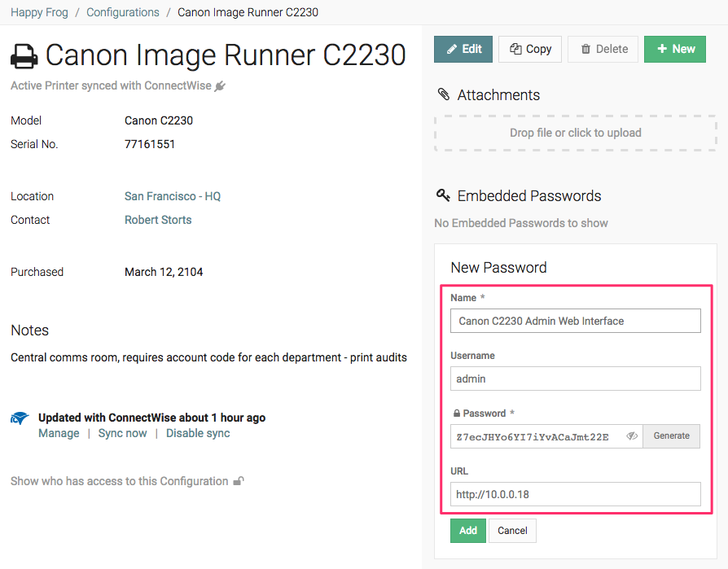This screenshot has height=569, width=728.
Task: Go to Configurations breadcrumb
Action: pyautogui.click(x=123, y=12)
